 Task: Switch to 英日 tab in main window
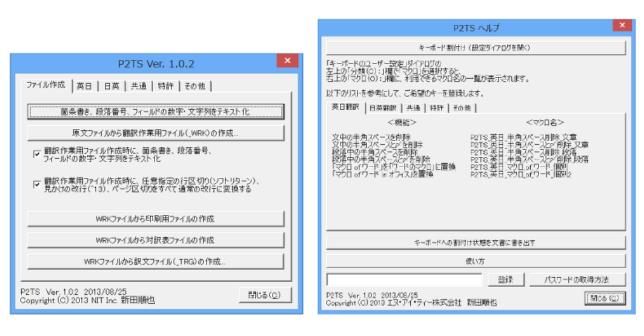coord(84,86)
